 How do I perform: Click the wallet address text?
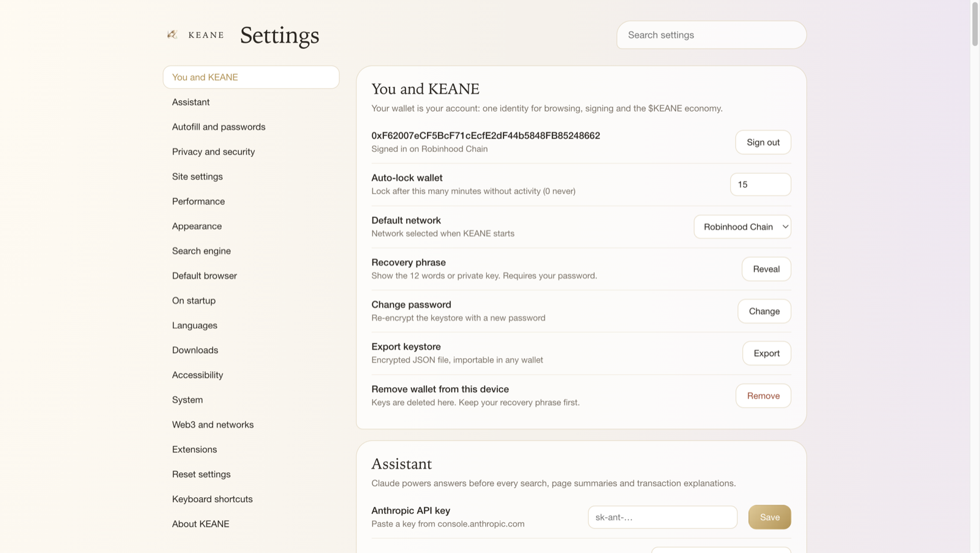pos(486,135)
